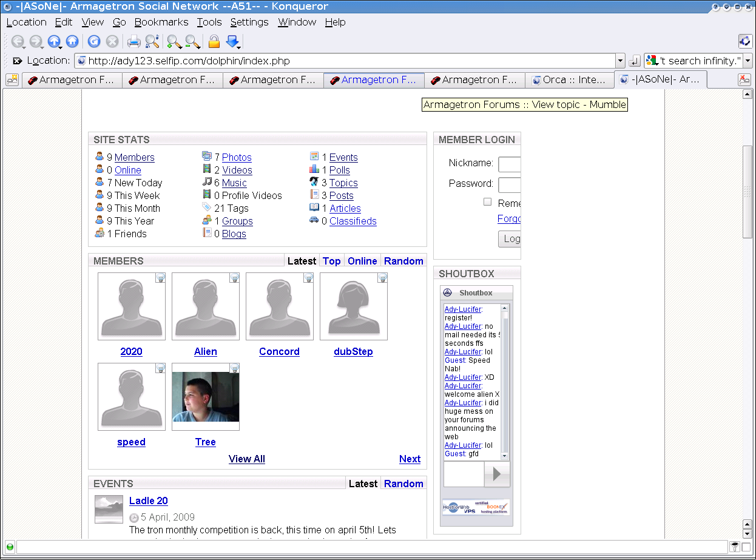756x560 pixels.
Task: Click the Reload page toolbar icon
Action: point(93,41)
